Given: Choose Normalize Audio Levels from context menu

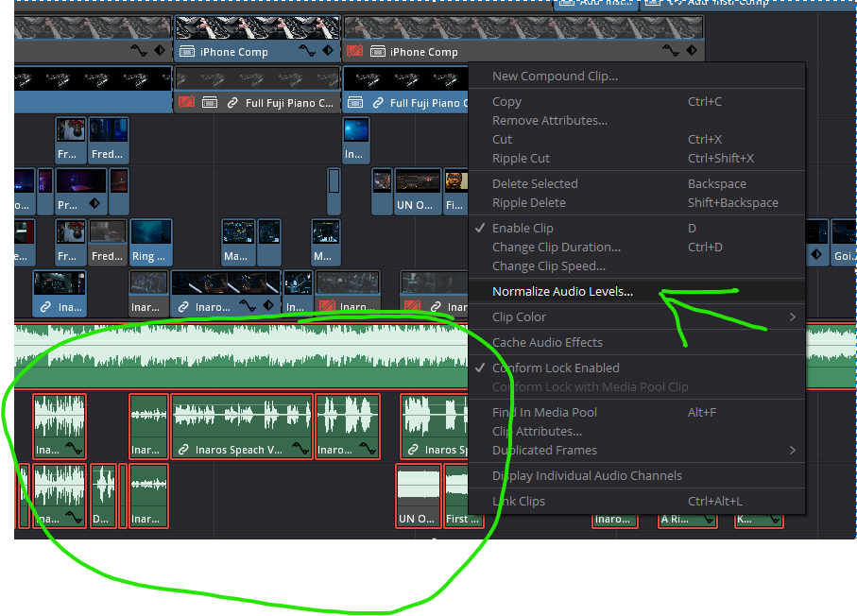Looking at the screenshot, I should [562, 292].
